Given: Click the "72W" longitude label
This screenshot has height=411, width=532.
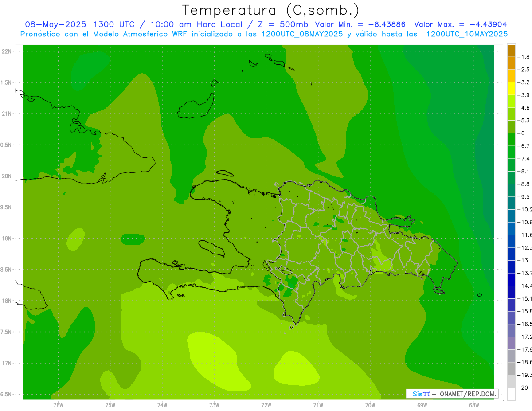Looking at the screenshot, I should pos(266,405).
